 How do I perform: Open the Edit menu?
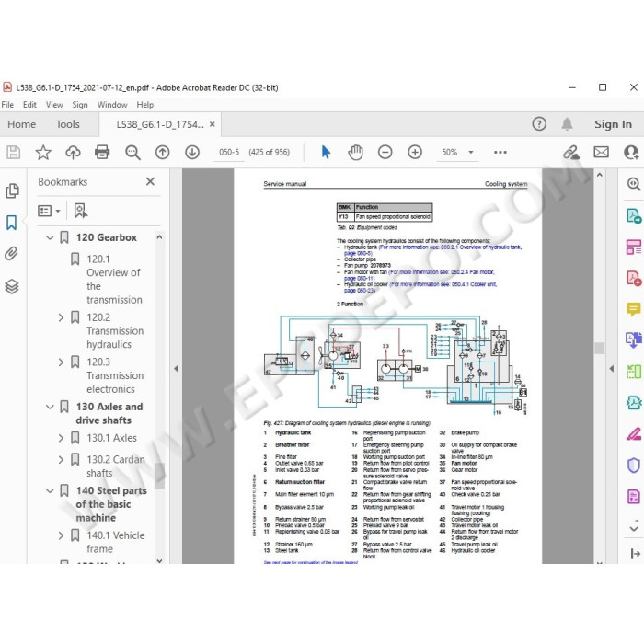pyautogui.click(x=29, y=105)
